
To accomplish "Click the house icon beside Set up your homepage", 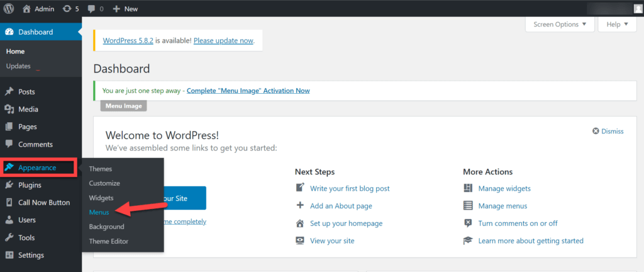I will point(300,224).
